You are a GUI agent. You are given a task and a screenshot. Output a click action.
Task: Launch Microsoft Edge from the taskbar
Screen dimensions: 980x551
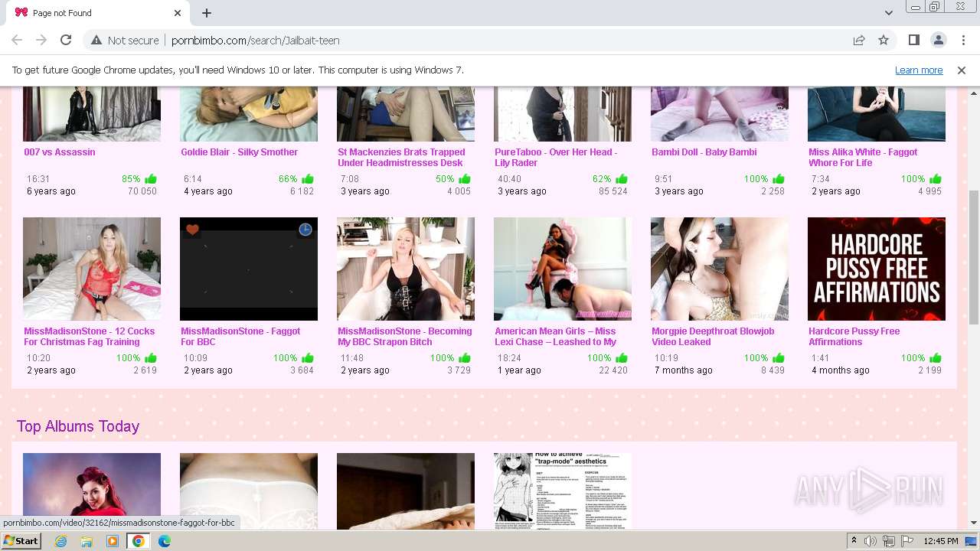(x=164, y=541)
